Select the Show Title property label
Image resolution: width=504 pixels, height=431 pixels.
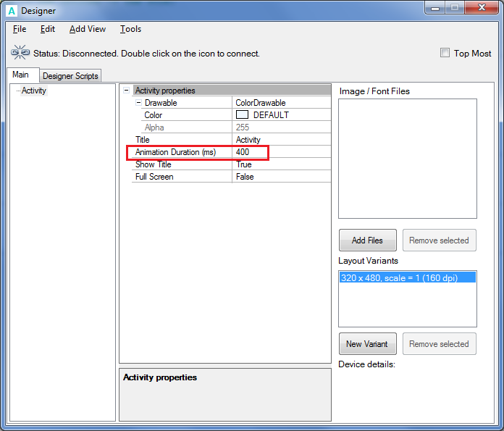[154, 164]
